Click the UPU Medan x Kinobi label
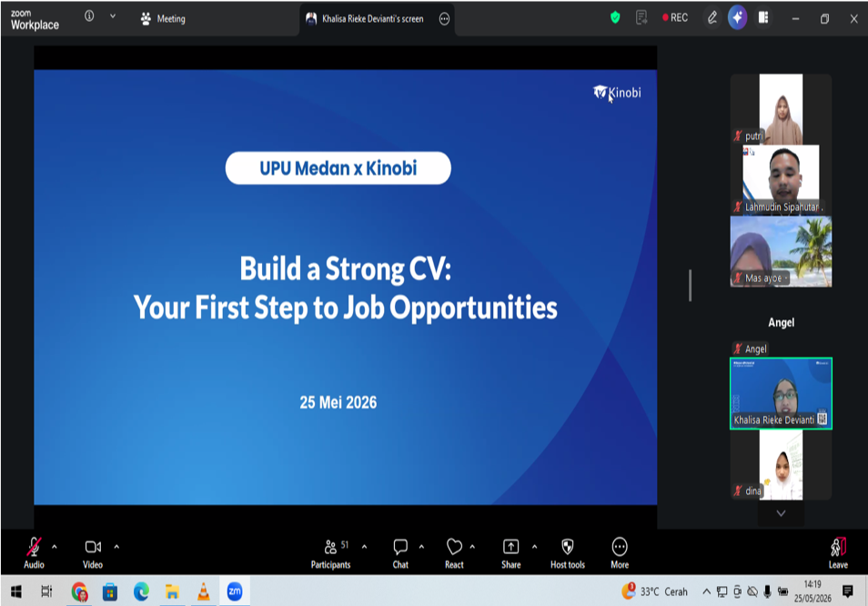 coord(338,167)
